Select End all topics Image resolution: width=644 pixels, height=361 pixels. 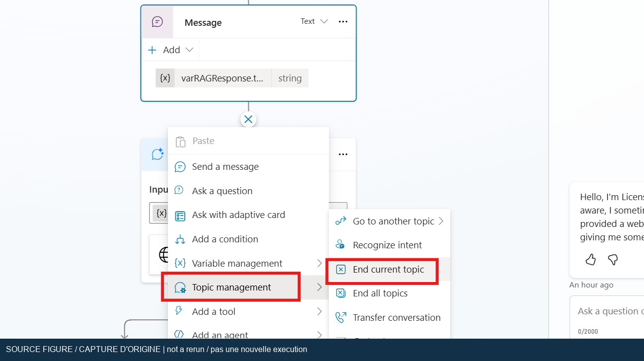click(389, 293)
